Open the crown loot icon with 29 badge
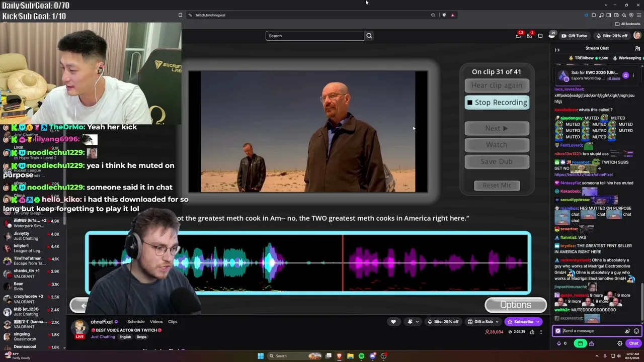This screenshot has width=644, height=362. click(551, 36)
